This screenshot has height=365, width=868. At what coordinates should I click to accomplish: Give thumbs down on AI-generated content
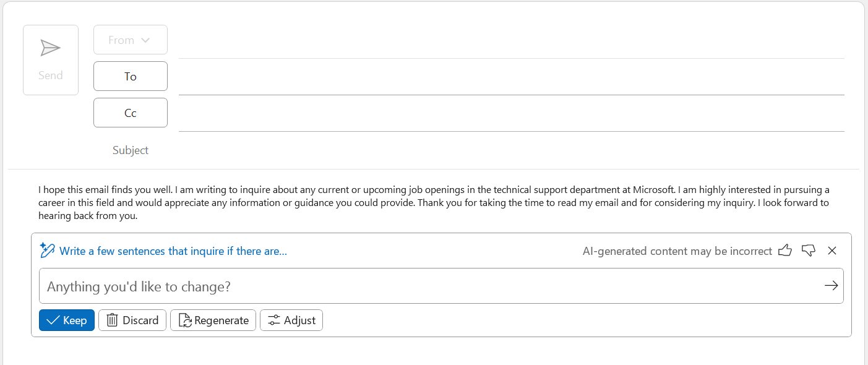pyautogui.click(x=808, y=251)
